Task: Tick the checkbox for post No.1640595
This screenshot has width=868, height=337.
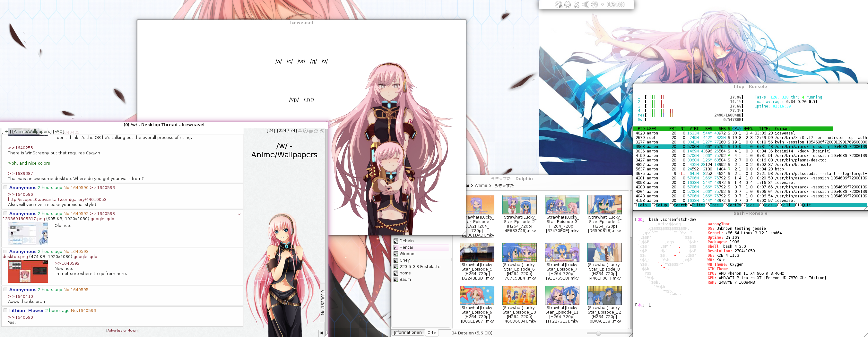Action: 5,289
